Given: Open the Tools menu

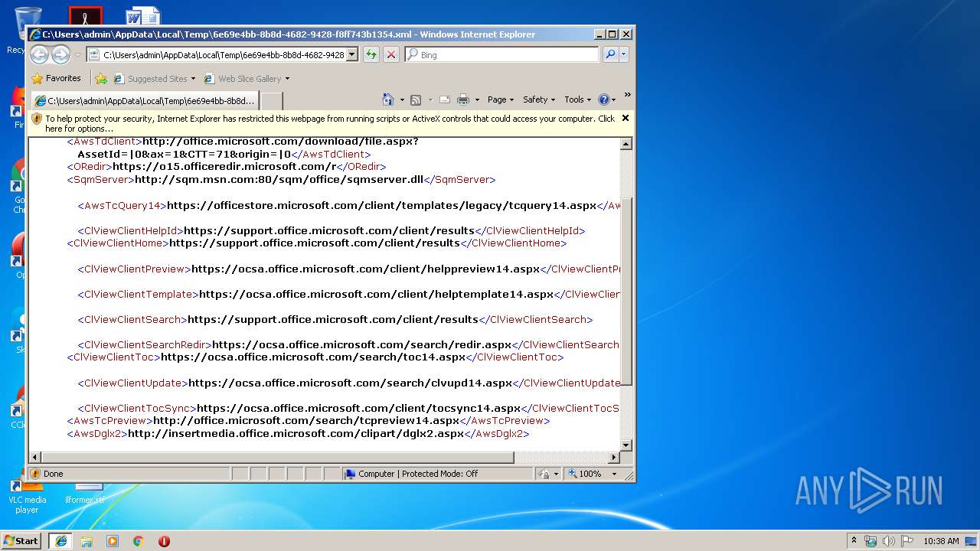Looking at the screenshot, I should 578,99.
